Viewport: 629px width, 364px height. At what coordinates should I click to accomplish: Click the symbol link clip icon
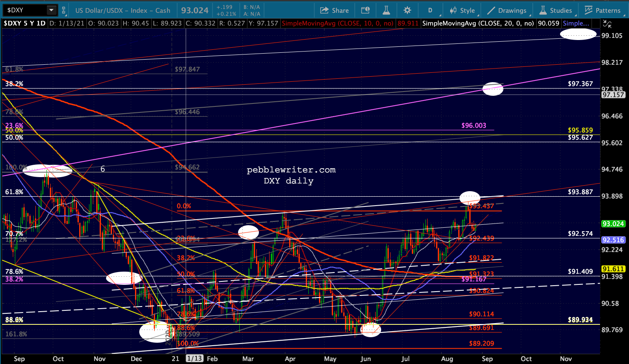(64, 10)
